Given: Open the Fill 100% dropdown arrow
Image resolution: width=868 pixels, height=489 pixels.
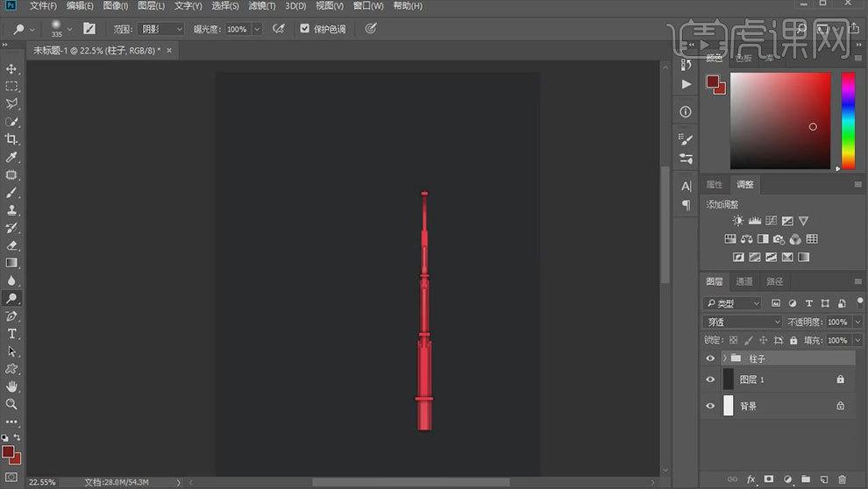Looking at the screenshot, I should point(858,340).
